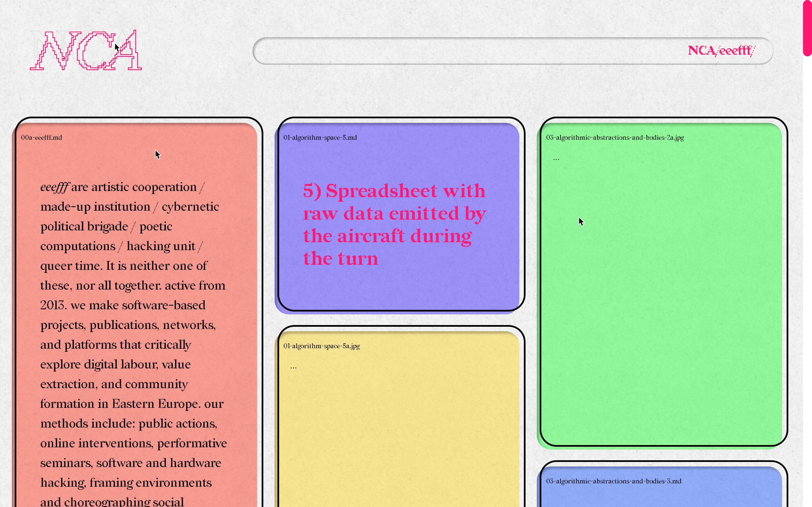The image size is (812, 507).
Task: Click the italic eeefff word in the red card
Action: (x=55, y=187)
